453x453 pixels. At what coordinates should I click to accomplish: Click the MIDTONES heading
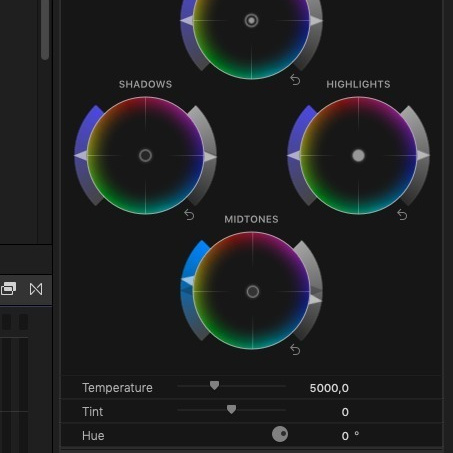251,219
